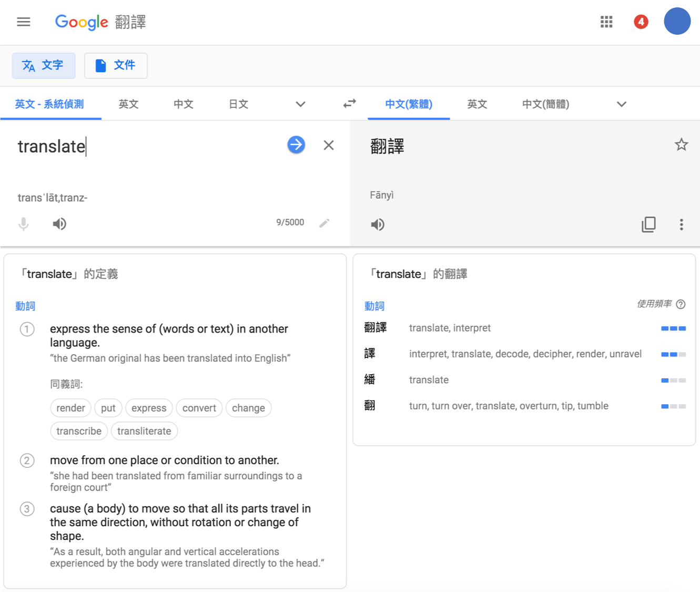
Task: Click the pinyin Fānyì text
Action: coord(382,195)
